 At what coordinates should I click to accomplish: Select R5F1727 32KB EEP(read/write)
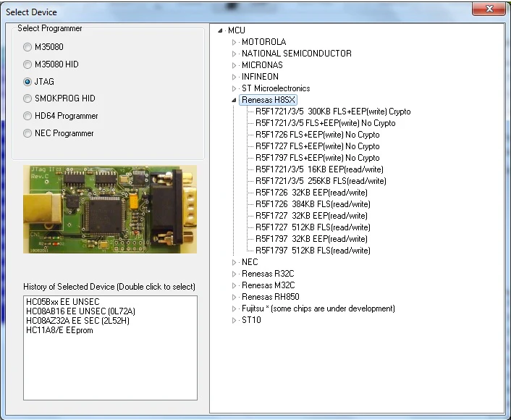click(311, 216)
